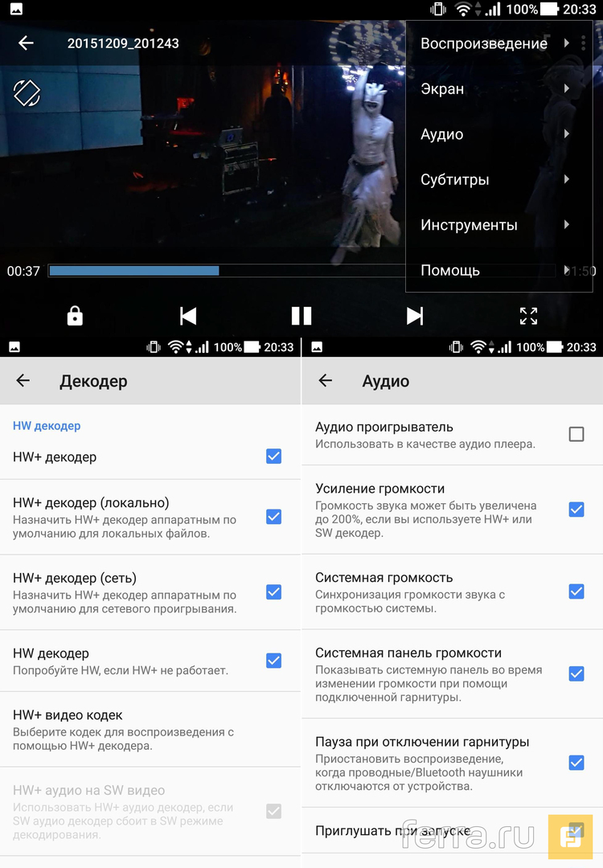
Task: Expand Воспроизведение submenu arrow
Action: [567, 43]
